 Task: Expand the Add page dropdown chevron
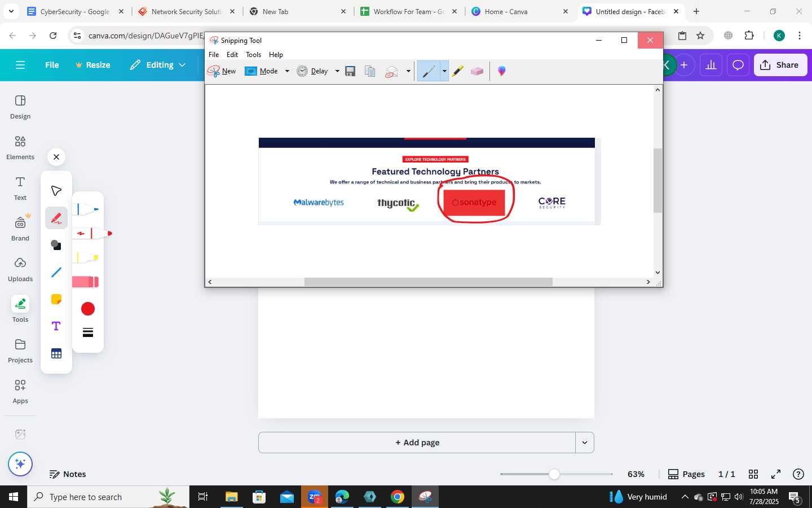coord(585,443)
